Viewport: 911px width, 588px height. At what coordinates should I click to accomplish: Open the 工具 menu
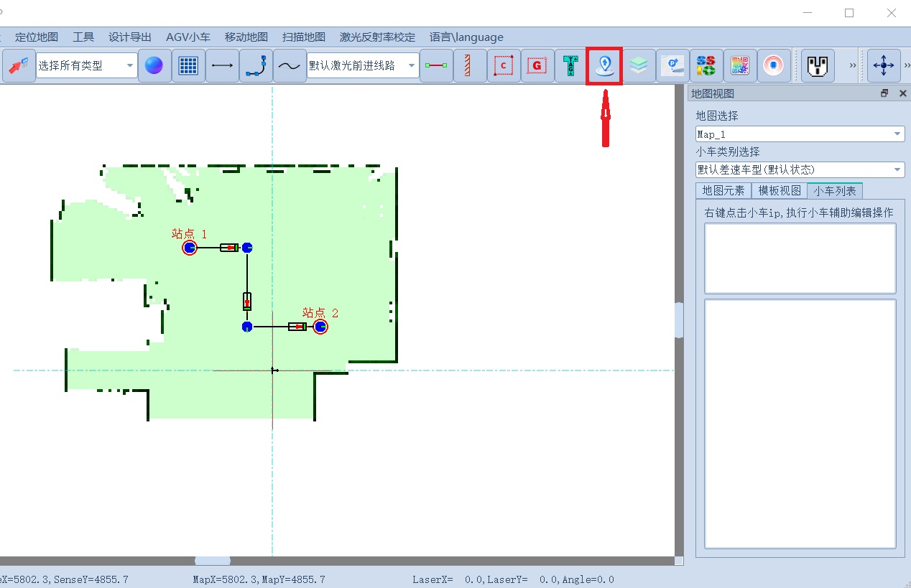pyautogui.click(x=83, y=37)
